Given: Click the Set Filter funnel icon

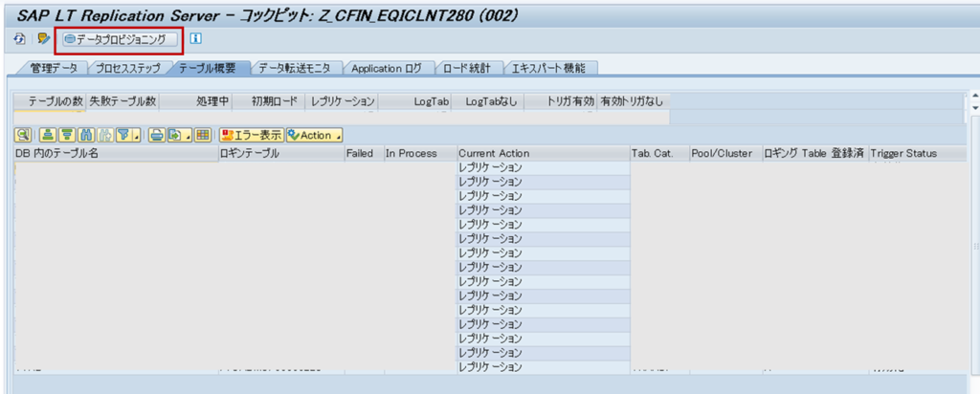Looking at the screenshot, I should pyautogui.click(x=123, y=135).
